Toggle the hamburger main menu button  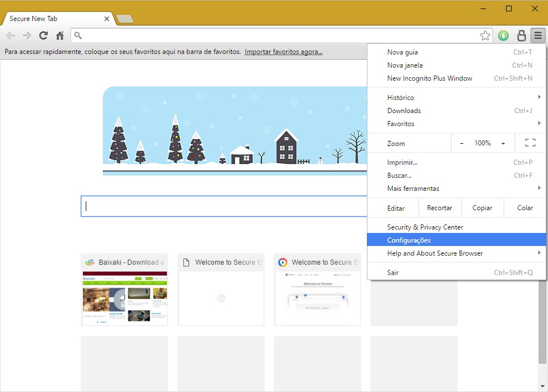[538, 35]
